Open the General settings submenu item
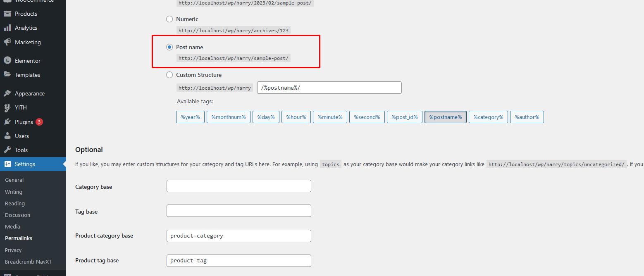Viewport: 644px width, 276px height. [x=14, y=180]
